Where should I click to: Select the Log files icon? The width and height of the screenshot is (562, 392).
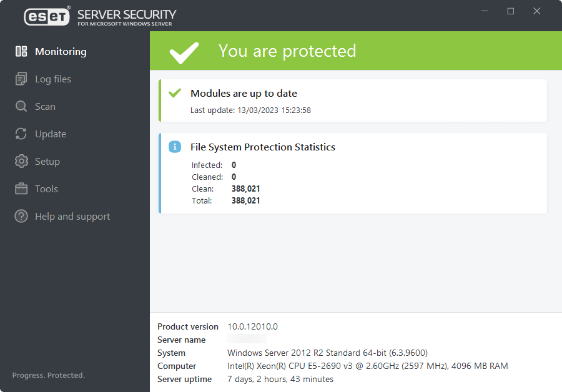(21, 79)
